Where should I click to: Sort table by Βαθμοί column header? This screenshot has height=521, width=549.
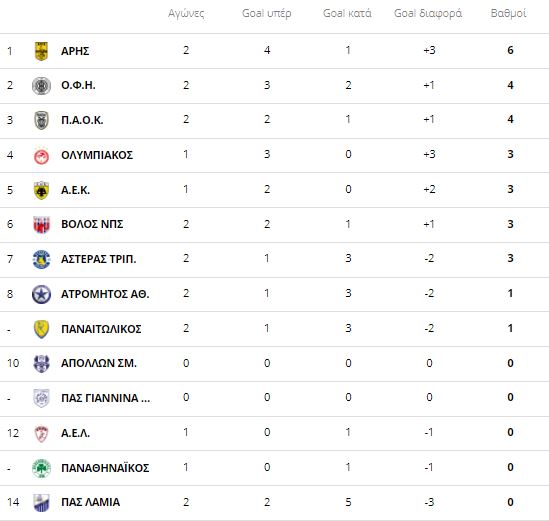[508, 13]
